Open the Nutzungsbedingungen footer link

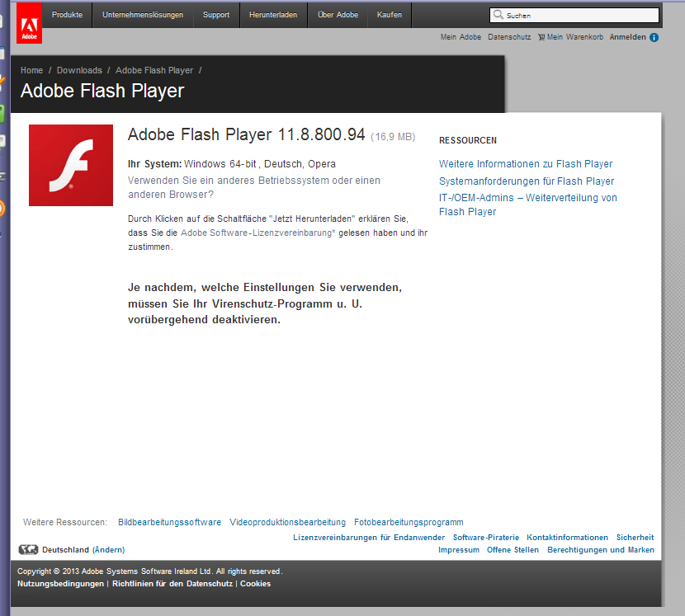click(x=61, y=584)
